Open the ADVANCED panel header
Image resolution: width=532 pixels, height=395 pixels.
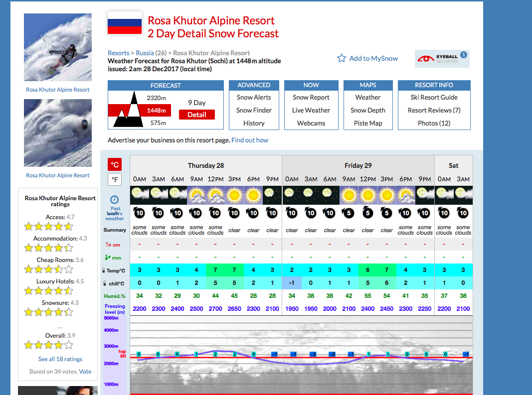point(254,85)
